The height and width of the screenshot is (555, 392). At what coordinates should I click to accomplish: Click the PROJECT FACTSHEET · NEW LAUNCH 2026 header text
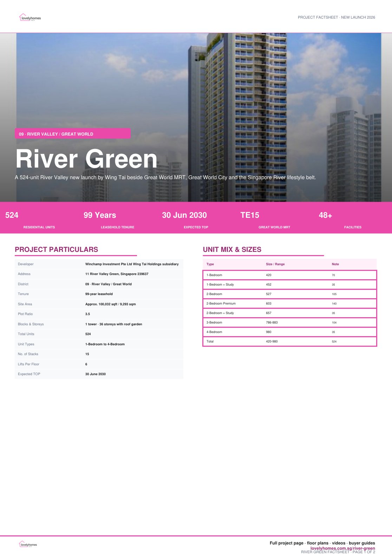[x=336, y=17]
